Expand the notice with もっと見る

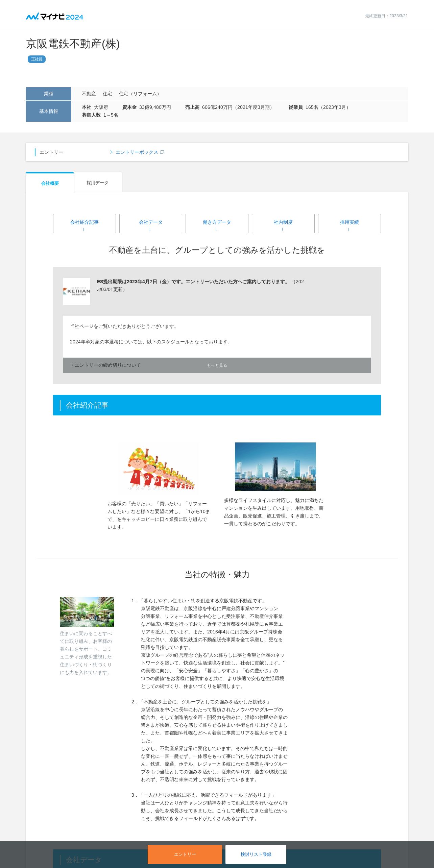pos(217,365)
